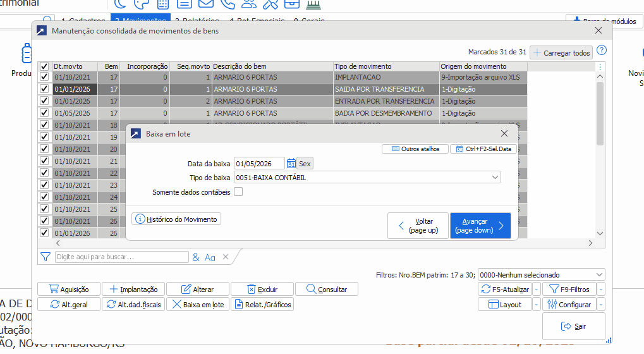This screenshot has width=644, height=354.
Task: Click the Baixa em lote button
Action: tap(198, 305)
